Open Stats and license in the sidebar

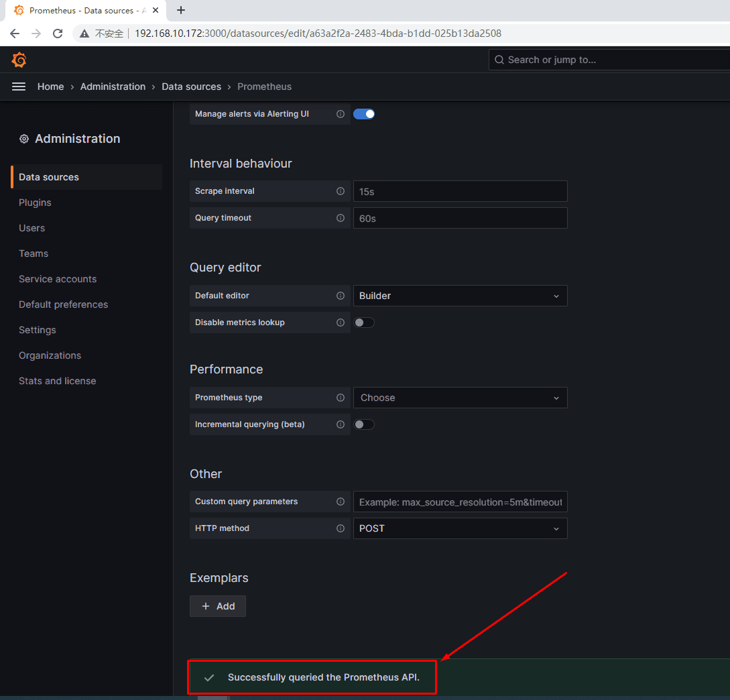(x=57, y=381)
